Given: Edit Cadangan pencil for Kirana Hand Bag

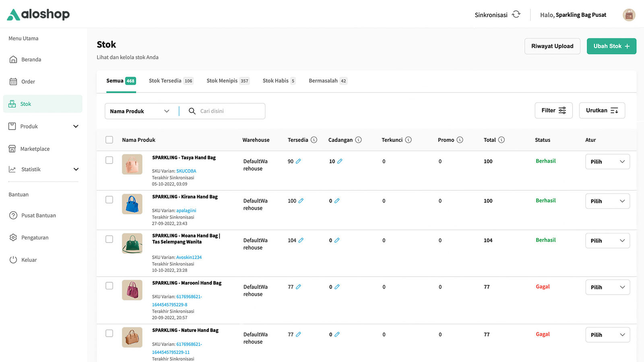Looking at the screenshot, I should point(337,201).
